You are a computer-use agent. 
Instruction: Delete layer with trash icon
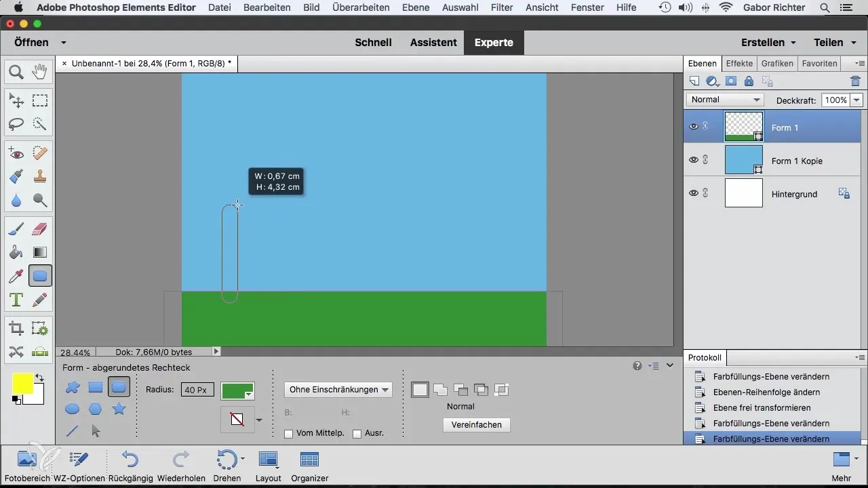tap(855, 81)
